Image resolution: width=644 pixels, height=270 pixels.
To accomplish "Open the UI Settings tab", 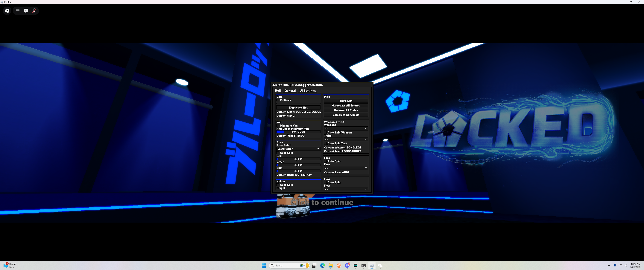I will (x=308, y=91).
